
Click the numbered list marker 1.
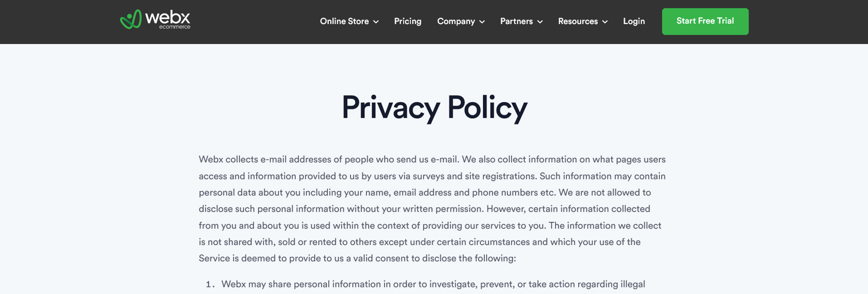click(x=210, y=285)
